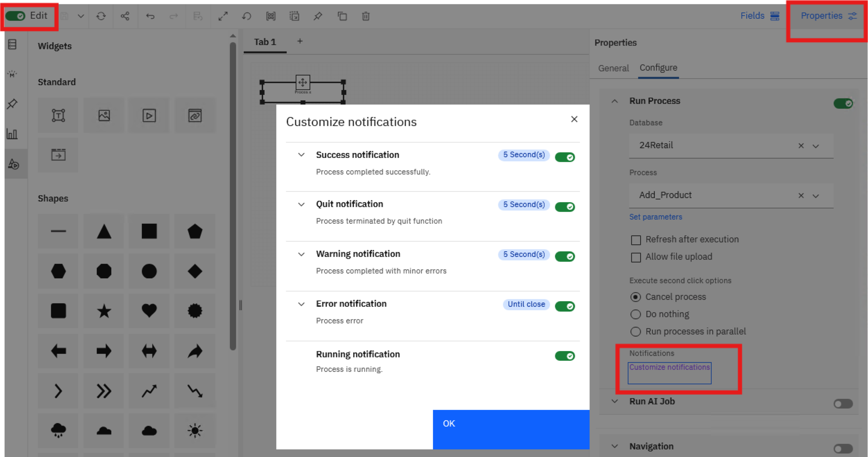Click the pin icon in top toolbar
The width and height of the screenshot is (868, 457).
point(318,16)
